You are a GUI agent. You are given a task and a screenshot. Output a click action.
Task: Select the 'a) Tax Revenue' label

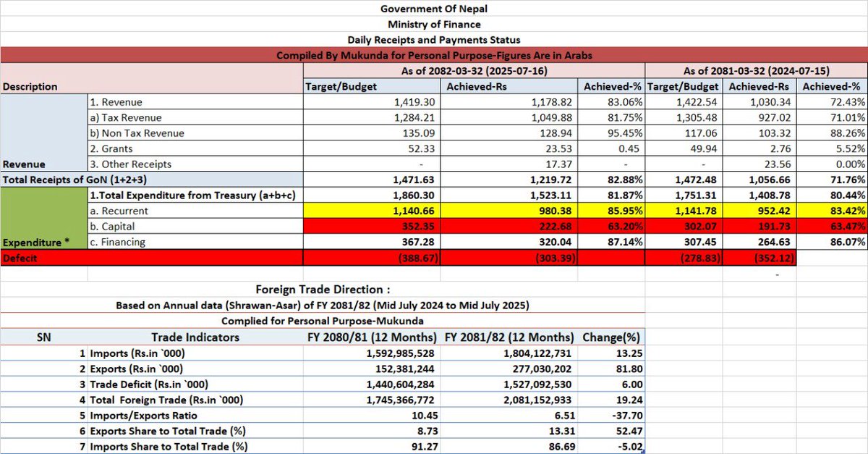point(126,117)
